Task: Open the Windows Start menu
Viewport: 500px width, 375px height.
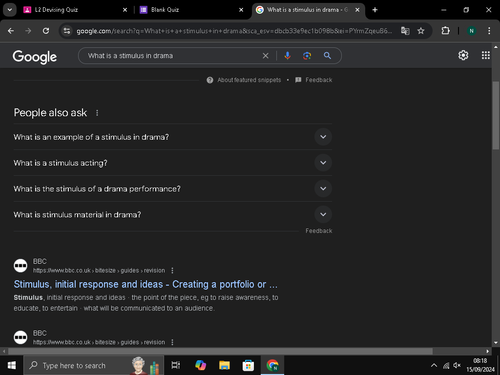Action: click(x=12, y=365)
